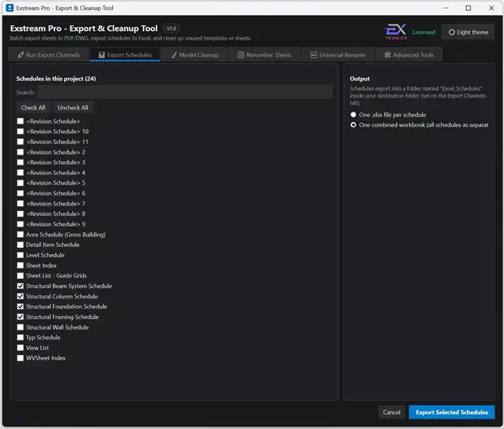504x429 pixels.
Task: Enable <Revision Schedule> 6
Action: tap(20, 193)
